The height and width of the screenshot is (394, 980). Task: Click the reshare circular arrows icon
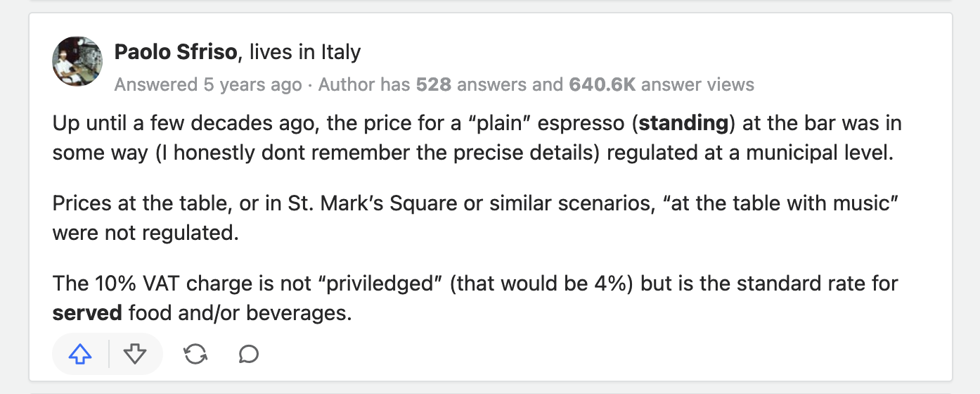point(195,355)
